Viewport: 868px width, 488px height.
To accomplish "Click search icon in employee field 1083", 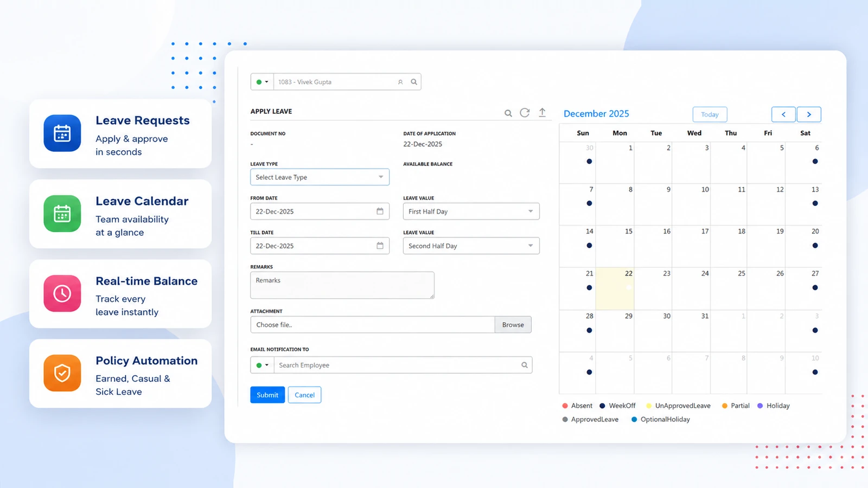I will [414, 82].
